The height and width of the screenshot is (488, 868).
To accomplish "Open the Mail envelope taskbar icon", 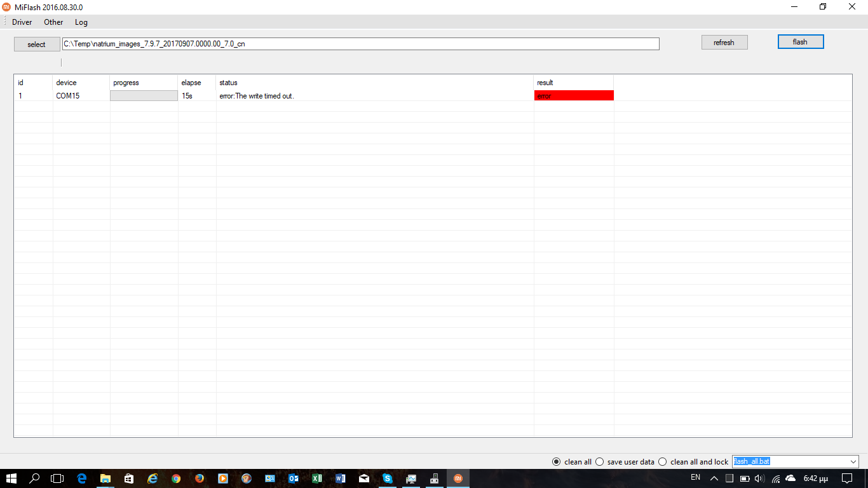I will (x=363, y=478).
